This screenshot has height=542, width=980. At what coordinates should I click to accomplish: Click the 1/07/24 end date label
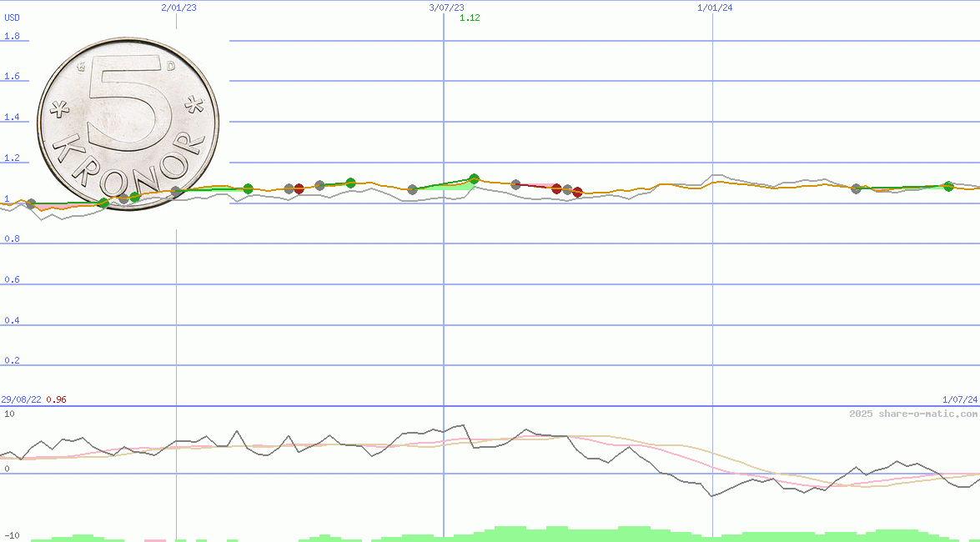point(960,399)
